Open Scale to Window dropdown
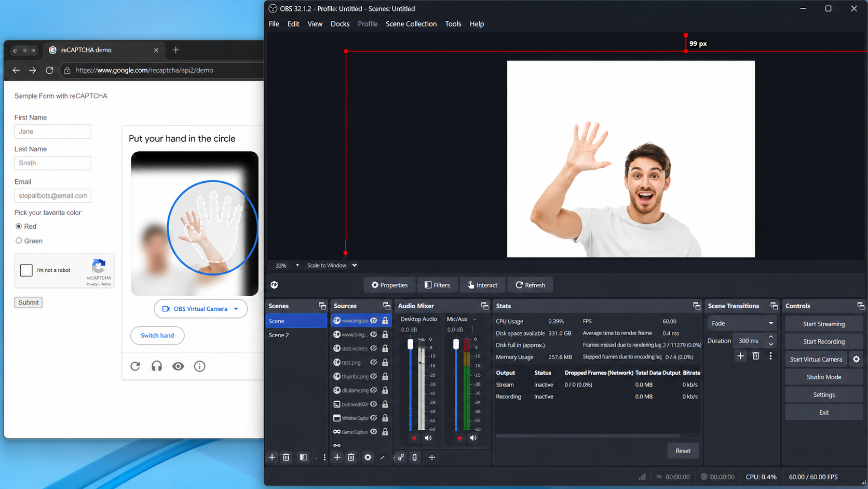 tap(332, 266)
